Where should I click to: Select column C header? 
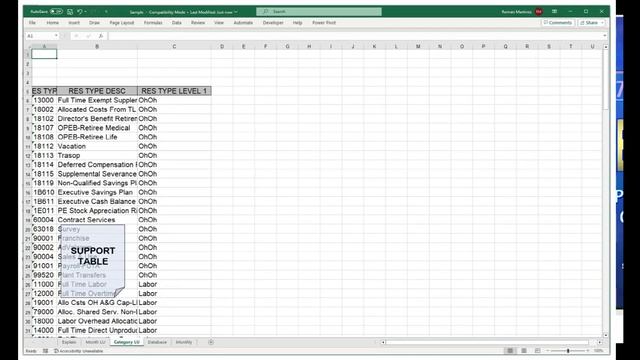click(174, 47)
